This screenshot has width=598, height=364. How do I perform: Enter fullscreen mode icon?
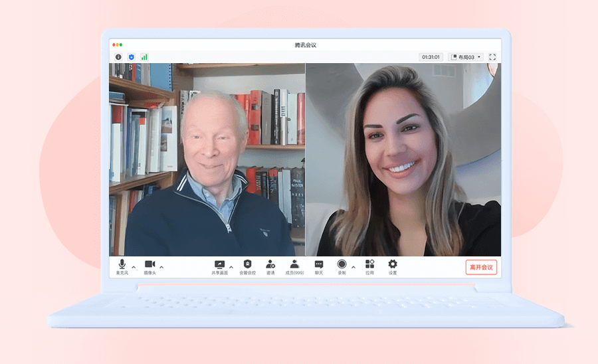[492, 57]
